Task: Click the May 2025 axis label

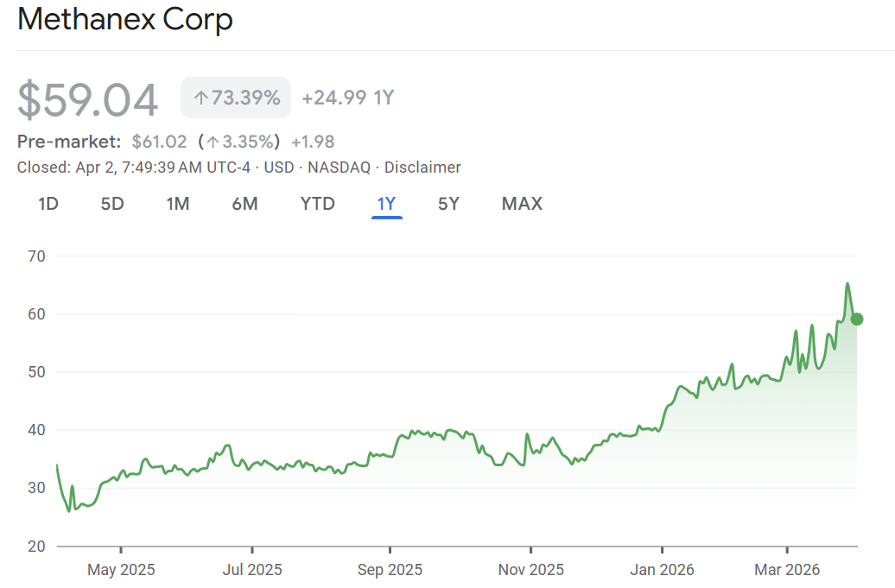Action: tap(121, 570)
